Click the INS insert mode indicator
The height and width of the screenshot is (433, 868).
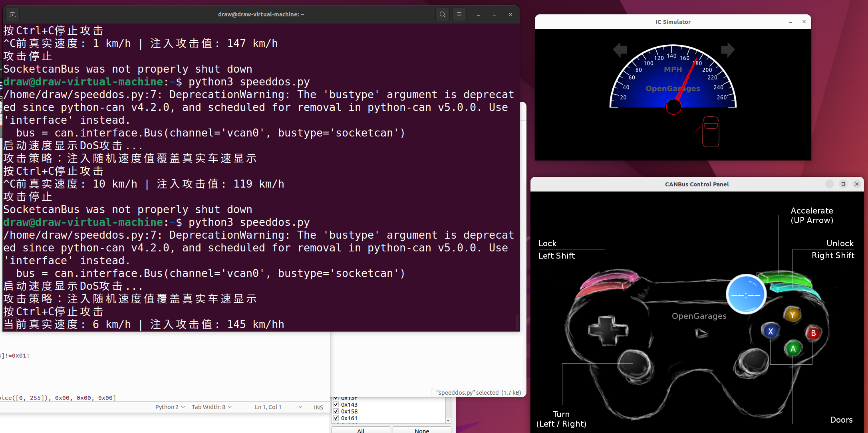[318, 407]
